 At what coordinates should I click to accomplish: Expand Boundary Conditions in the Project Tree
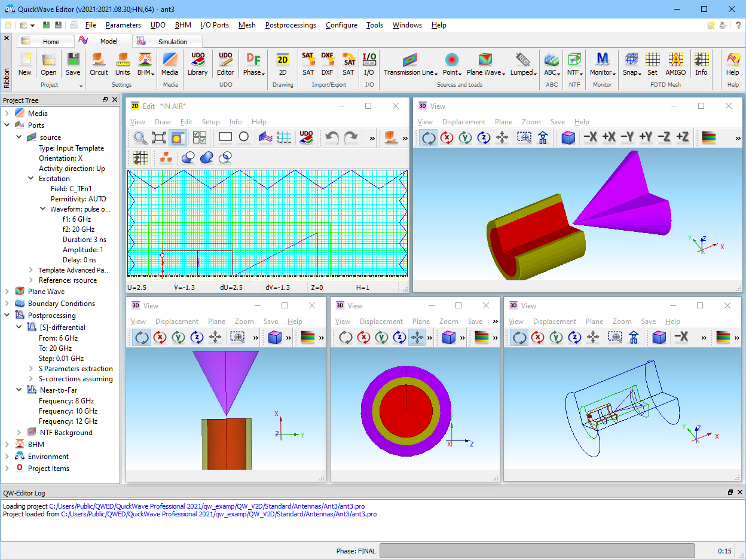(x=7, y=303)
